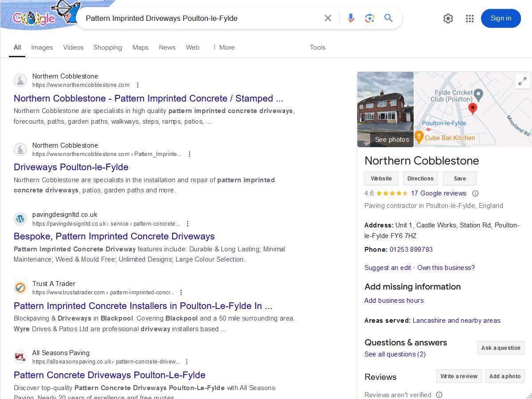Start voice search with the microphone icon
Viewport: 532px width, 399px height.
click(351, 18)
